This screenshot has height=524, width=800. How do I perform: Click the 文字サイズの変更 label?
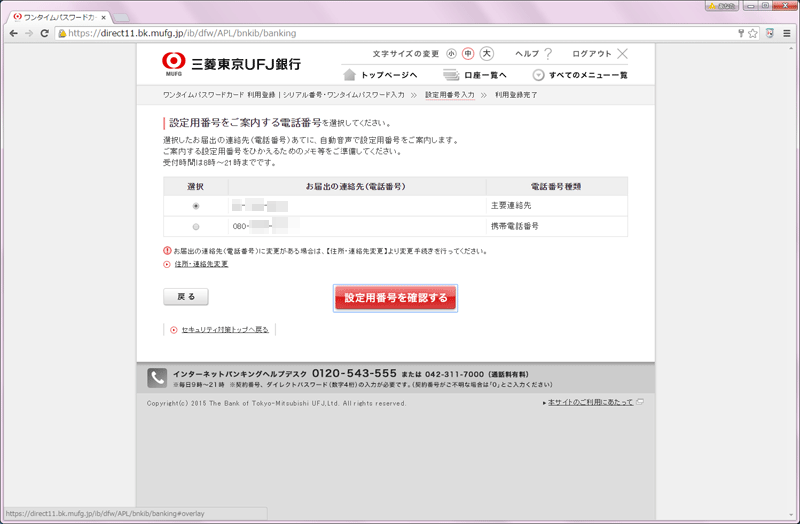tap(406, 54)
